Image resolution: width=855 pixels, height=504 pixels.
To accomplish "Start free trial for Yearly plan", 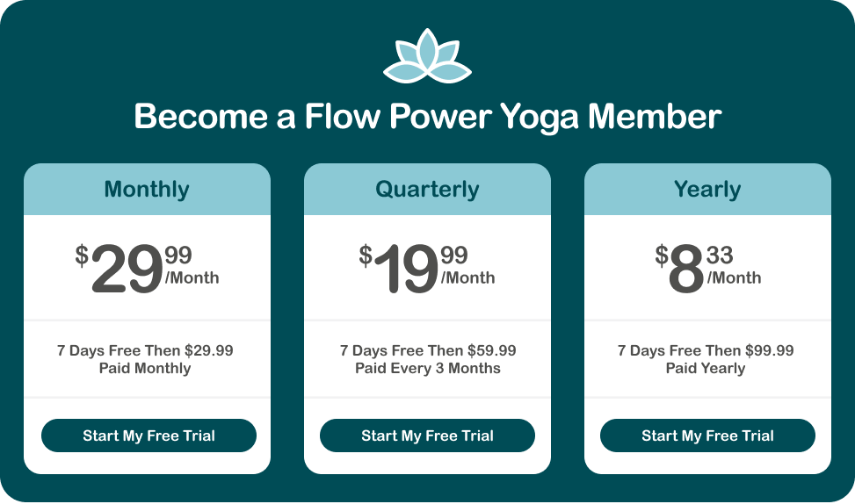I will click(707, 436).
